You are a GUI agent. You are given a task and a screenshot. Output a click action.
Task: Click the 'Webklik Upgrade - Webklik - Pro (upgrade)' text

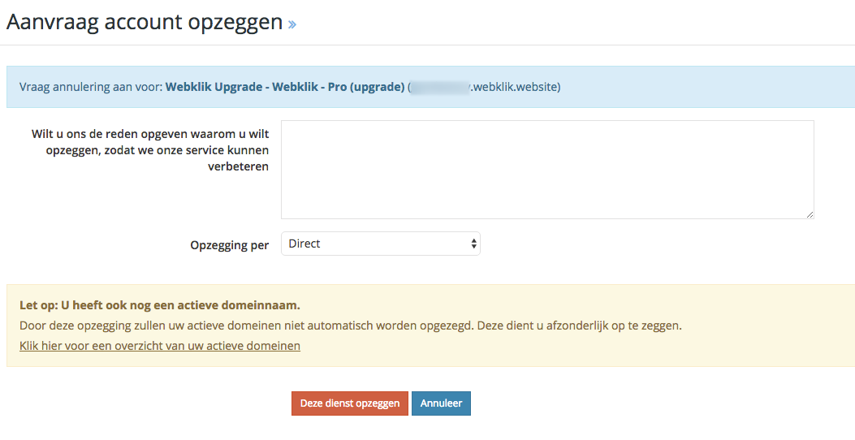(x=285, y=87)
